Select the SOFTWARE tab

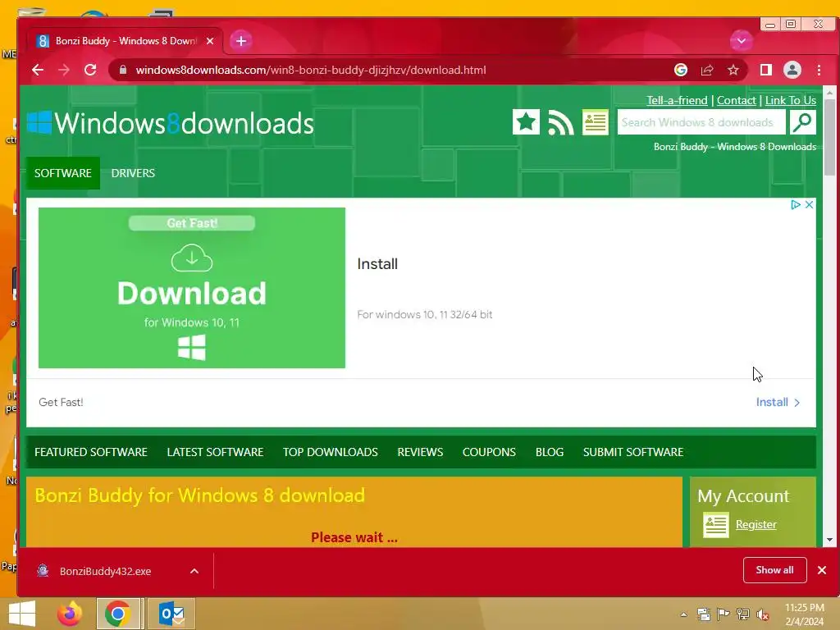tap(62, 173)
